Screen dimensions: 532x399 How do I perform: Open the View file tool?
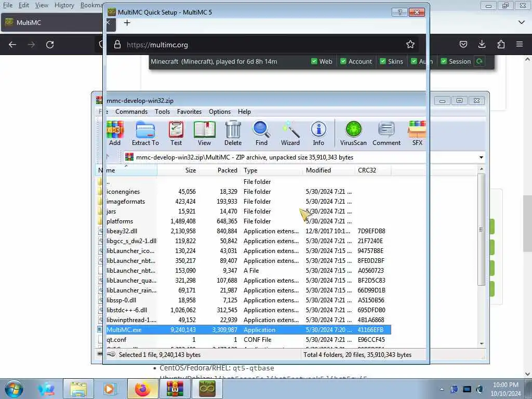click(204, 133)
